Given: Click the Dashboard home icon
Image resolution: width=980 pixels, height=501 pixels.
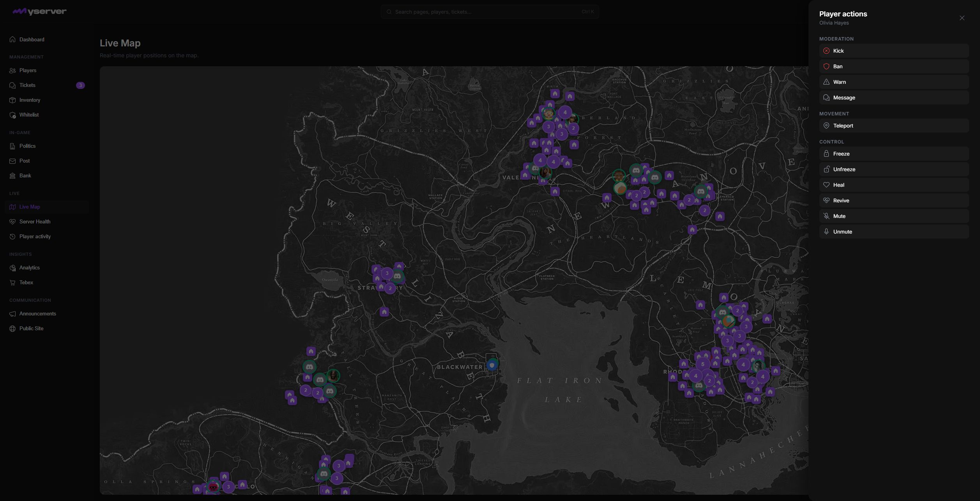Looking at the screenshot, I should pos(12,39).
